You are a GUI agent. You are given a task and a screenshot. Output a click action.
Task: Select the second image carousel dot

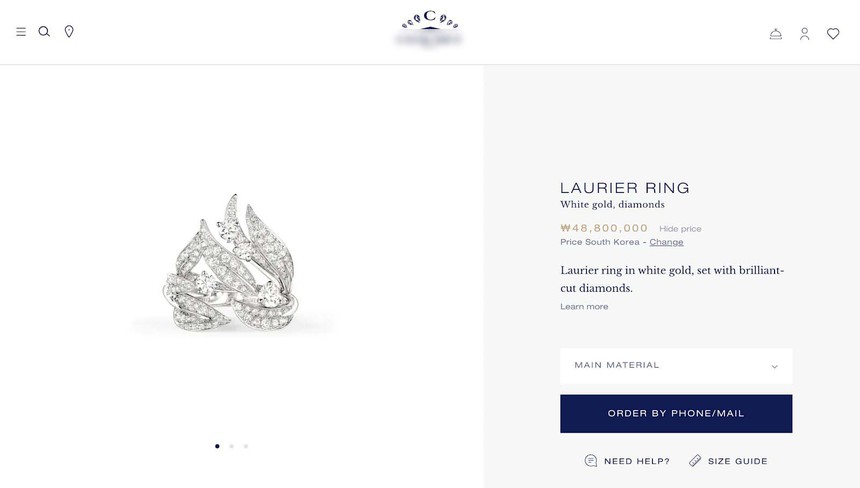[x=231, y=446]
